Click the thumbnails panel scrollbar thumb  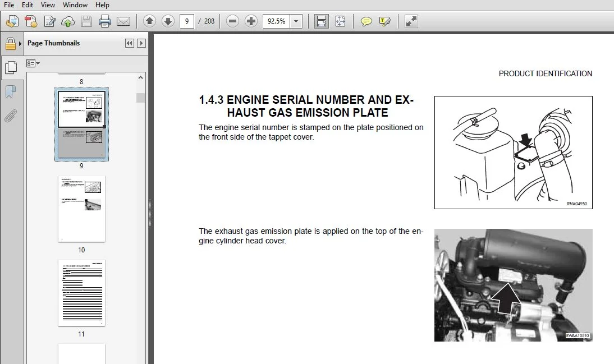click(x=140, y=98)
